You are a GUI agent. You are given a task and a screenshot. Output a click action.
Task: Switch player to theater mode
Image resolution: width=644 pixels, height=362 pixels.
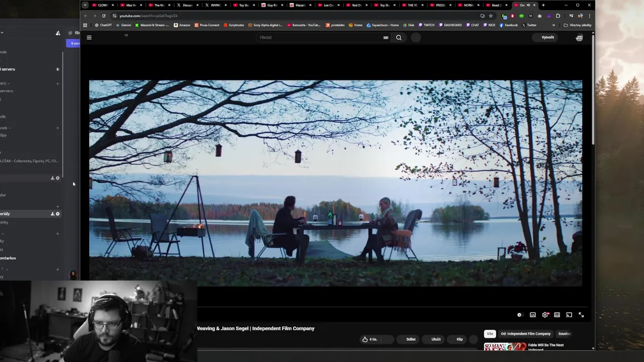557,315
